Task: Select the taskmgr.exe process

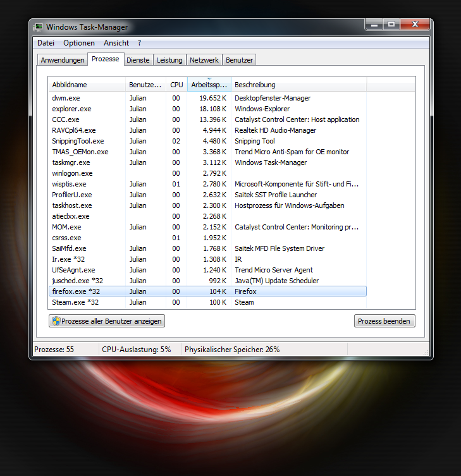Action: [x=207, y=162]
